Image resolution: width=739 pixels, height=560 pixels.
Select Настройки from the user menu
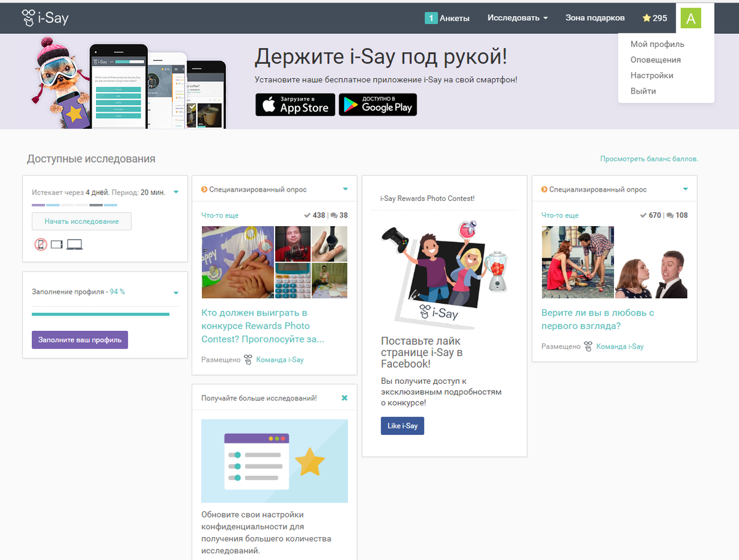(x=652, y=75)
